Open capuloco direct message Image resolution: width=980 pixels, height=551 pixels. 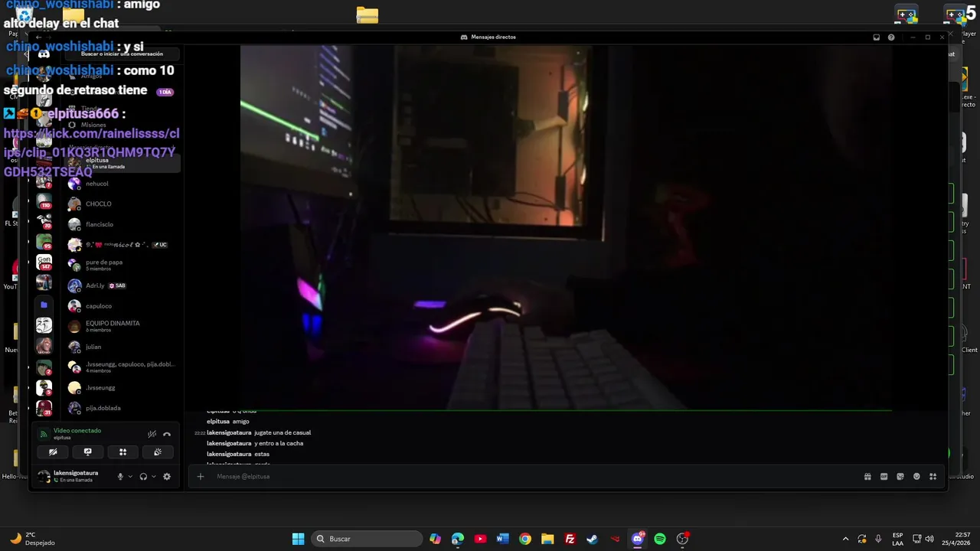coord(122,306)
